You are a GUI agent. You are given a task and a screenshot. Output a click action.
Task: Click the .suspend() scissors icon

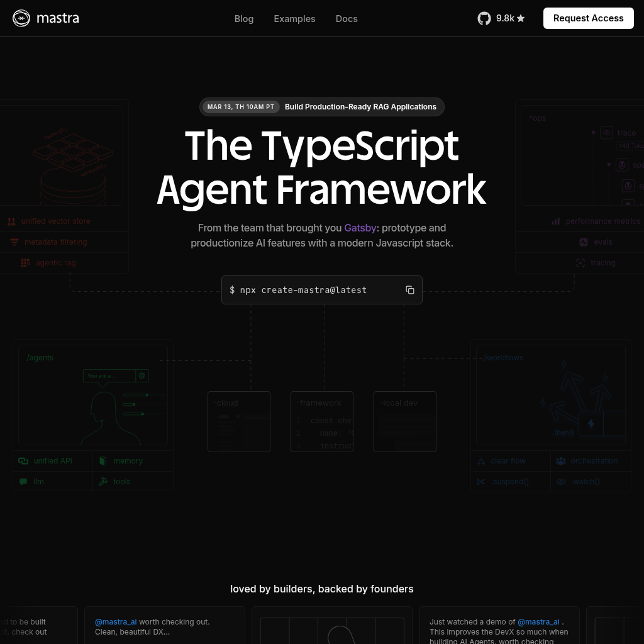(481, 482)
